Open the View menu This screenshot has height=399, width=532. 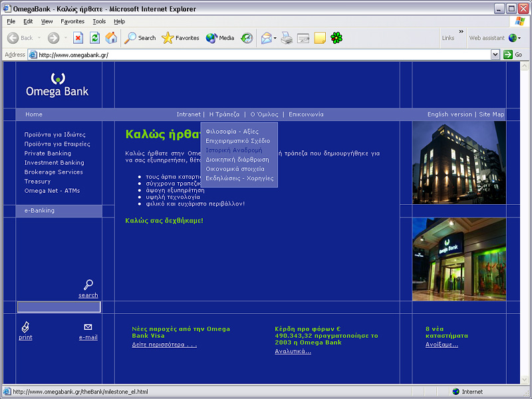(x=47, y=21)
